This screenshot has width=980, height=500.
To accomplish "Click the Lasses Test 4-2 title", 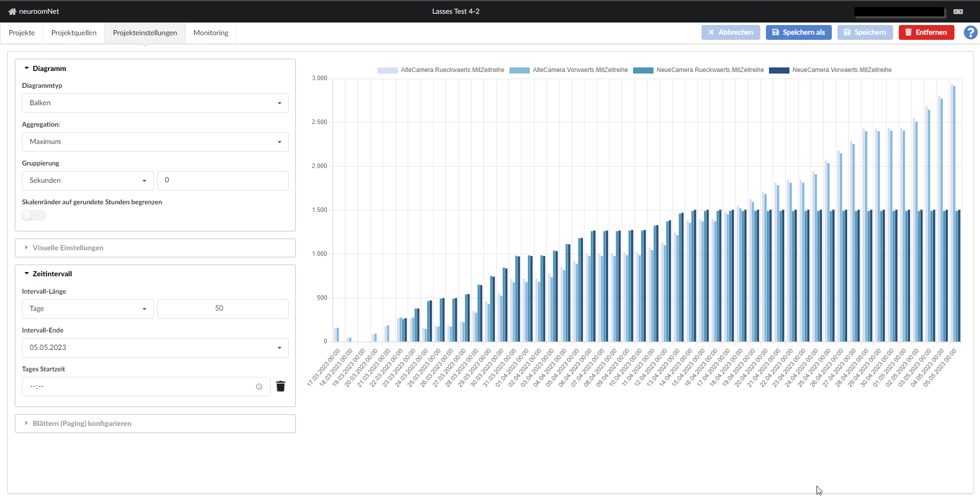I will [456, 11].
